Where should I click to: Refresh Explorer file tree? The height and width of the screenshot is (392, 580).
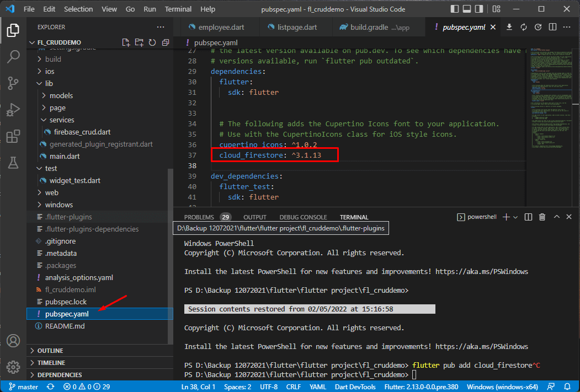pos(152,42)
